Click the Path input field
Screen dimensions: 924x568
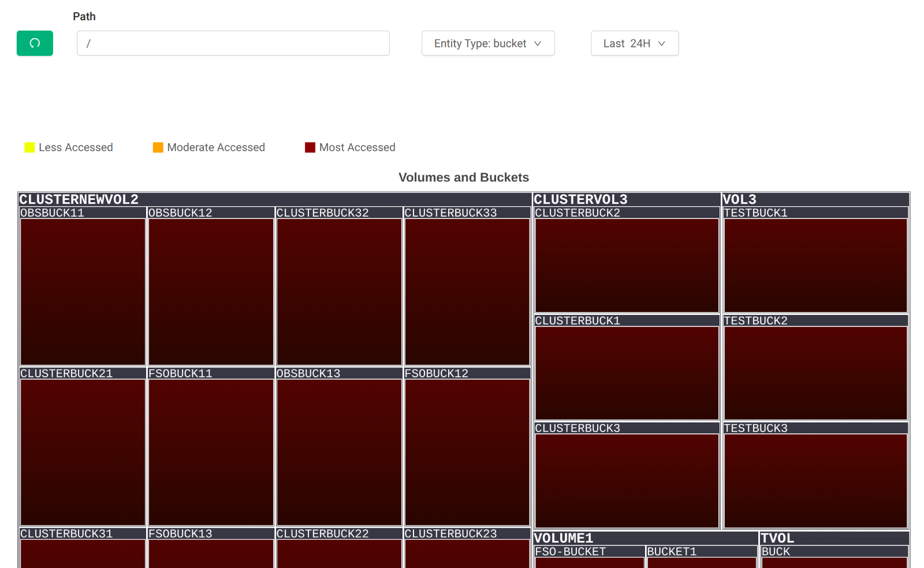[233, 43]
